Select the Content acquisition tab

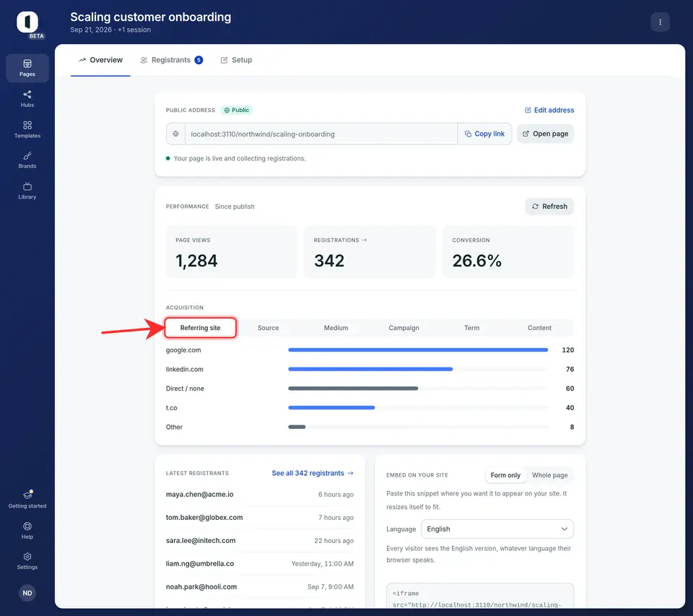540,328
